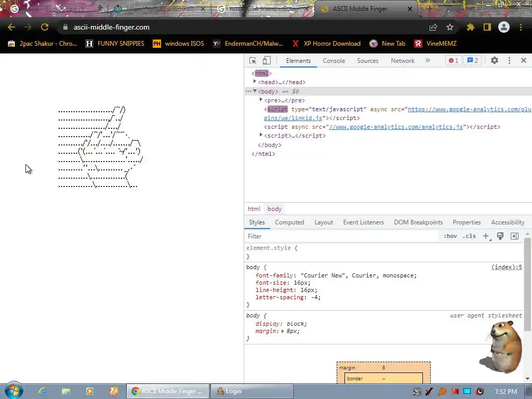Open the (index):5 stylesheet source link
The height and width of the screenshot is (399, 532).
507,268
